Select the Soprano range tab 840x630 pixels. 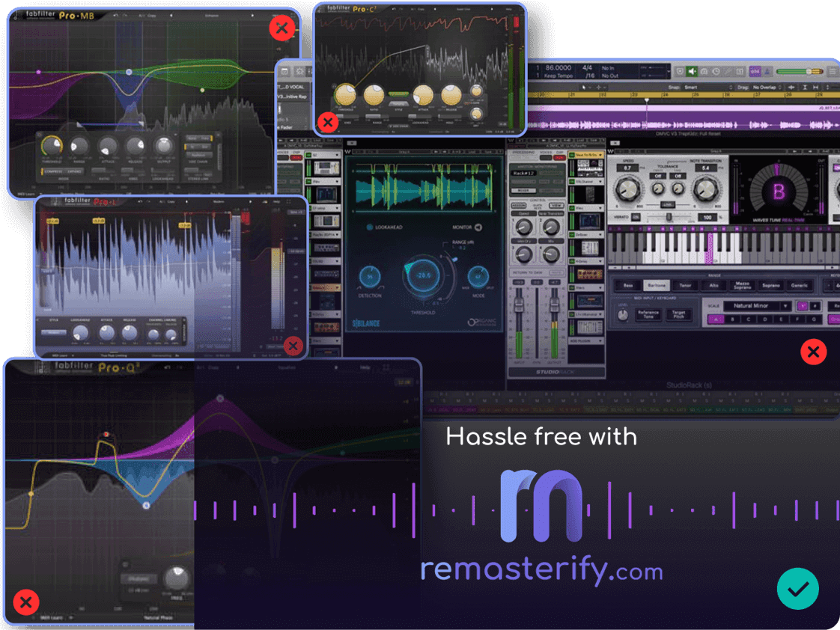click(x=771, y=286)
